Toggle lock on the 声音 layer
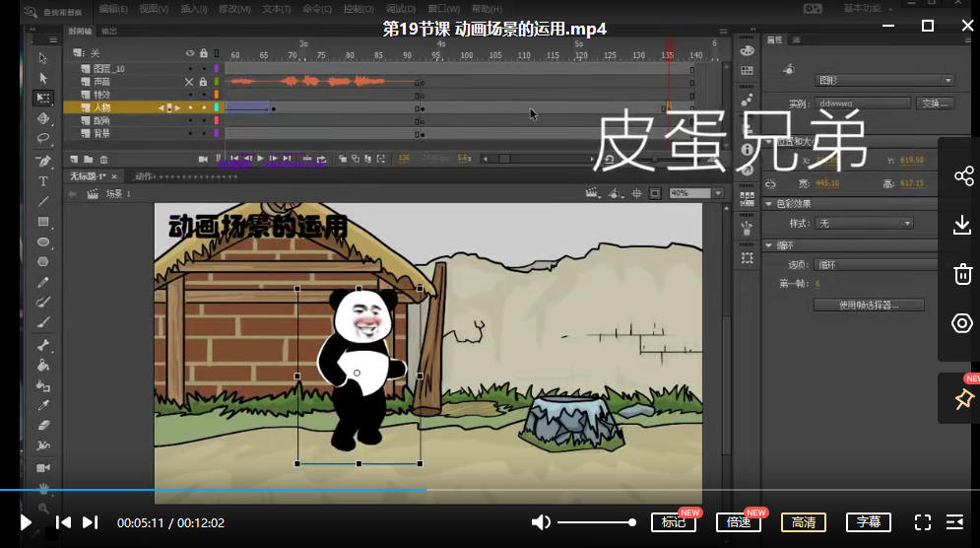 click(203, 82)
